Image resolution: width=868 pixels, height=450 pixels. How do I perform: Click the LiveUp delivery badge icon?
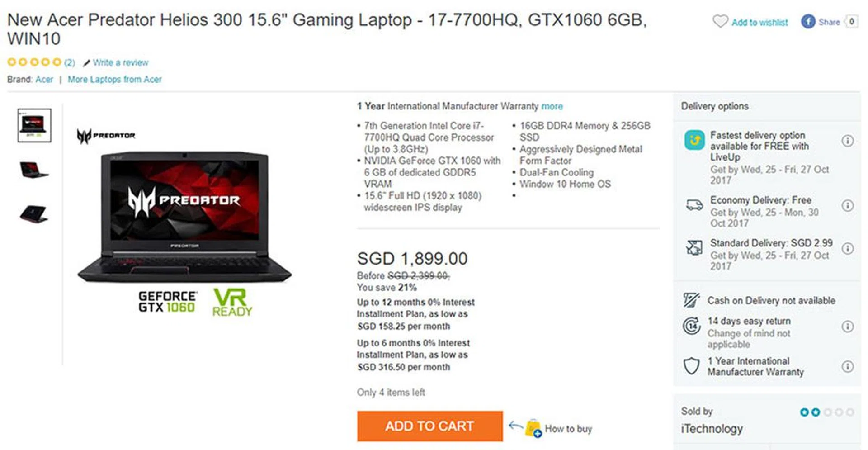coord(694,140)
